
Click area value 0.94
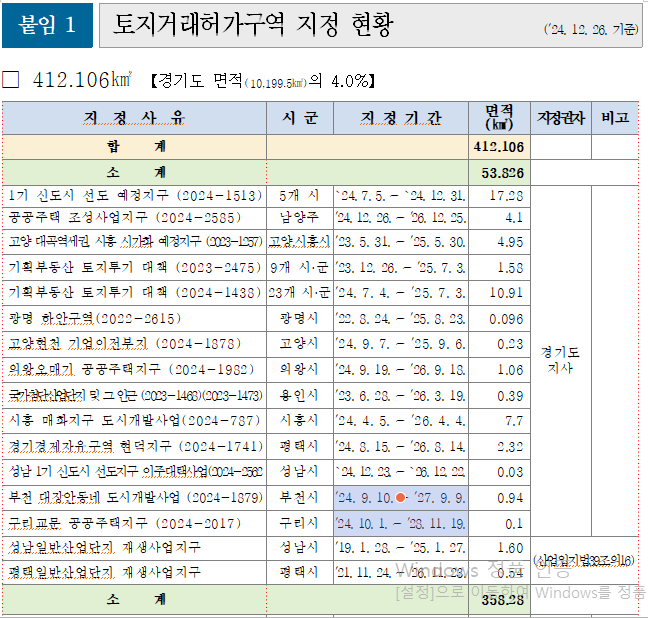click(499, 498)
